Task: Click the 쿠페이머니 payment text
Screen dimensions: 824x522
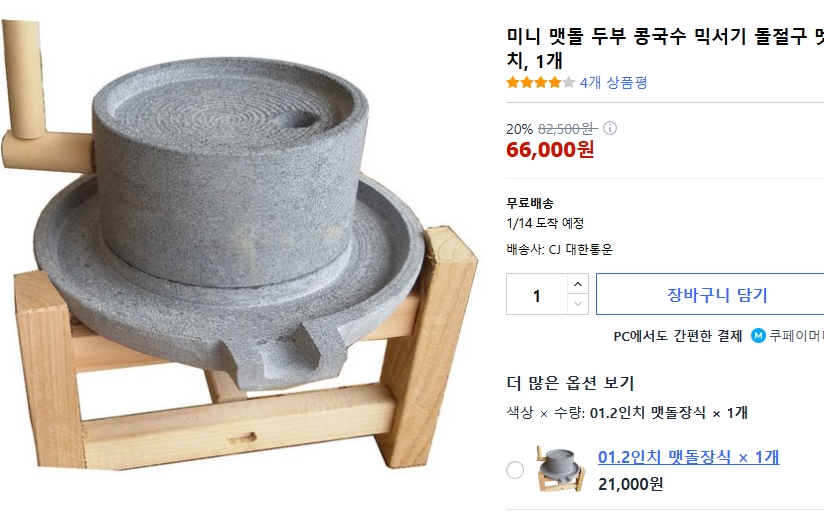Action: point(796,336)
